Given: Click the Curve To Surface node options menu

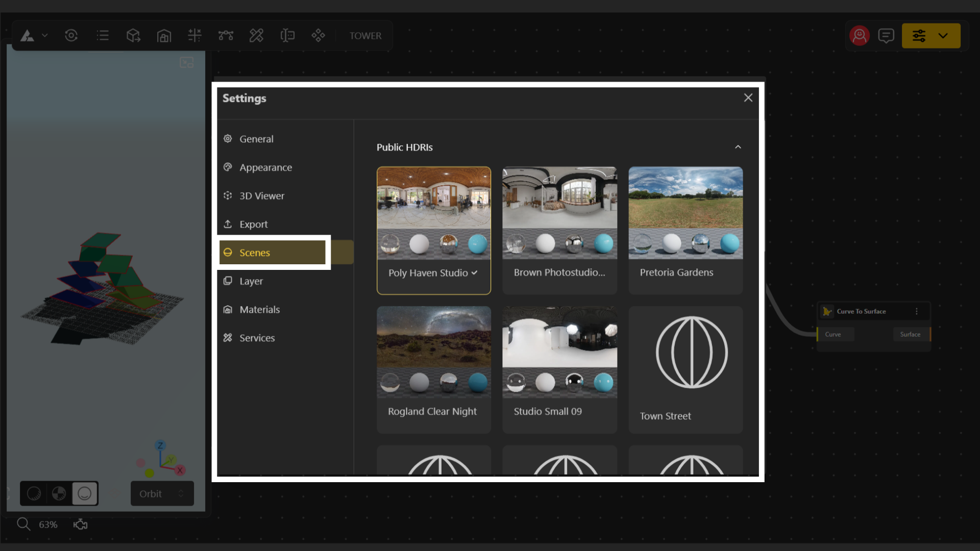Looking at the screenshot, I should click(x=917, y=311).
